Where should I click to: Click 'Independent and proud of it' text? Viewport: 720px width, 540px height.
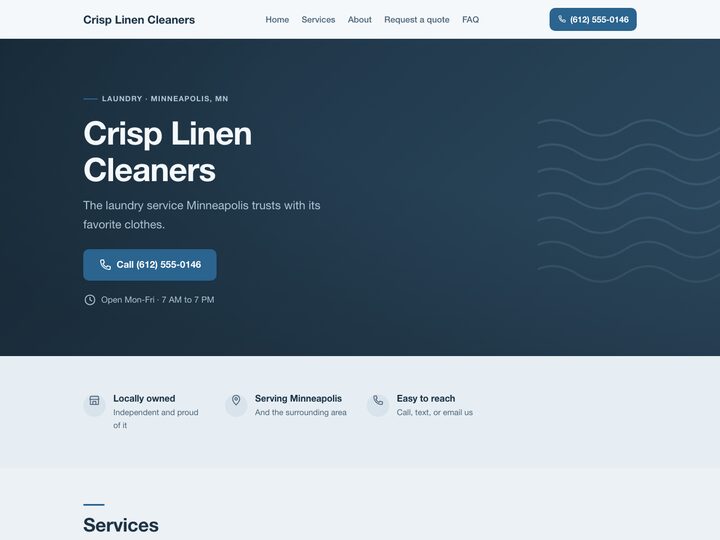[156, 419]
